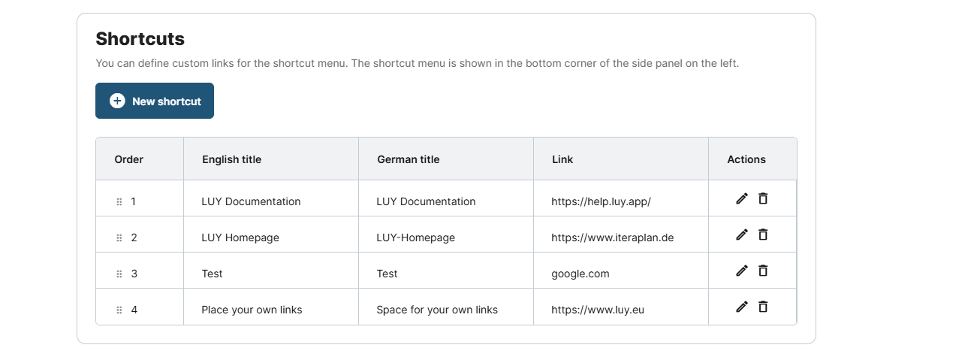The width and height of the screenshot is (980, 363).
Task: Click the English title column header
Action: click(x=231, y=159)
